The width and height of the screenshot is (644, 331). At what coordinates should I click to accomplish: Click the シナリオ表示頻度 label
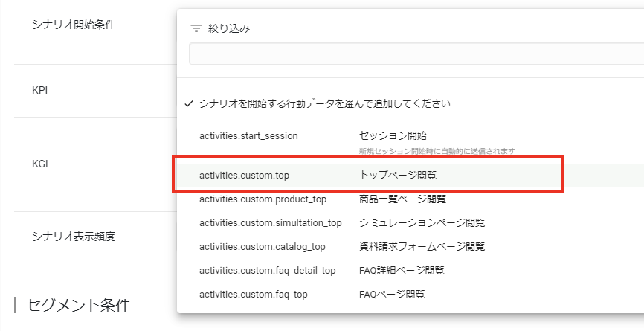pyautogui.click(x=74, y=237)
